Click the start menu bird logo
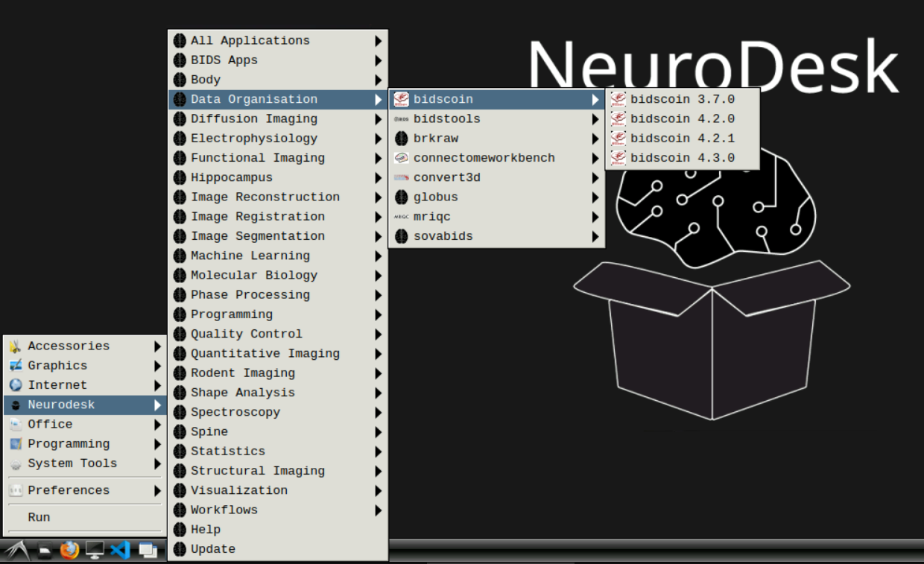 tap(17, 551)
